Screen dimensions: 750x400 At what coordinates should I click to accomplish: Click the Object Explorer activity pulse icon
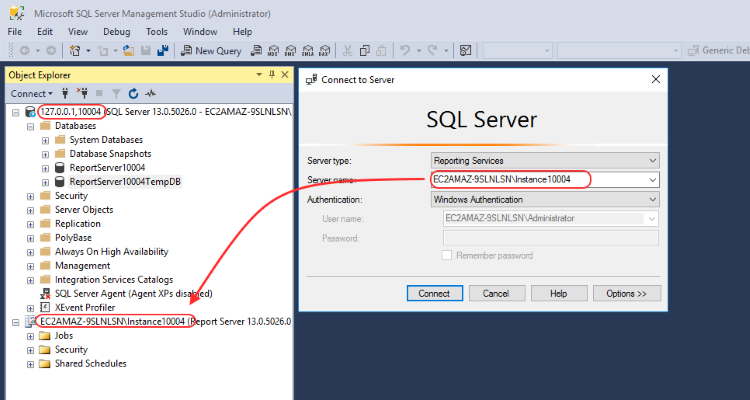(x=151, y=93)
